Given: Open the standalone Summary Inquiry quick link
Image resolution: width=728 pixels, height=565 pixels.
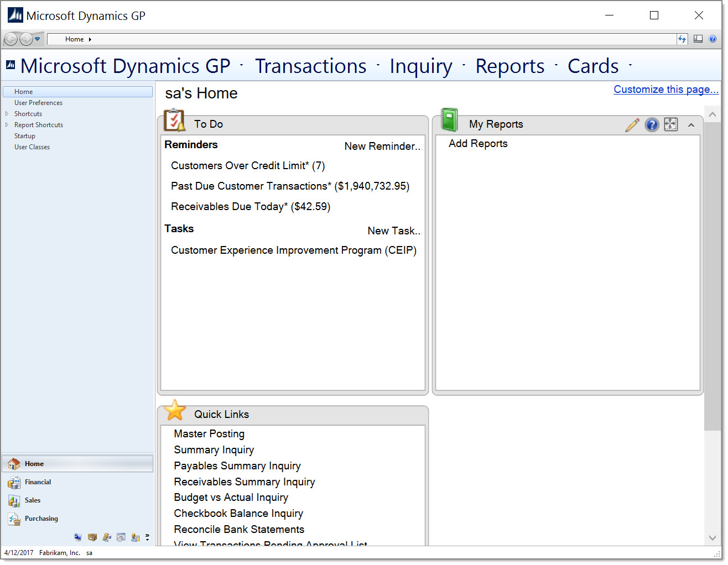Looking at the screenshot, I should coord(214,450).
